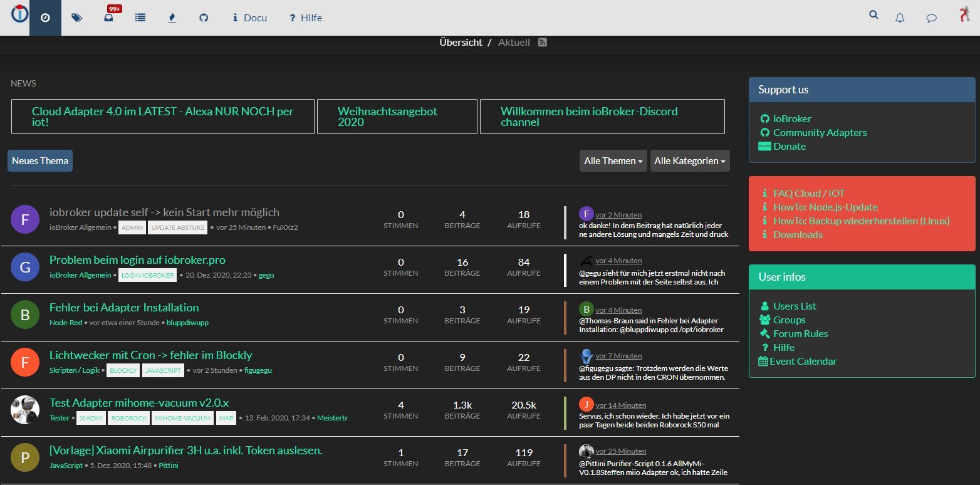Open Event Calendar link
Screen dimensions: 980x485
click(x=803, y=361)
